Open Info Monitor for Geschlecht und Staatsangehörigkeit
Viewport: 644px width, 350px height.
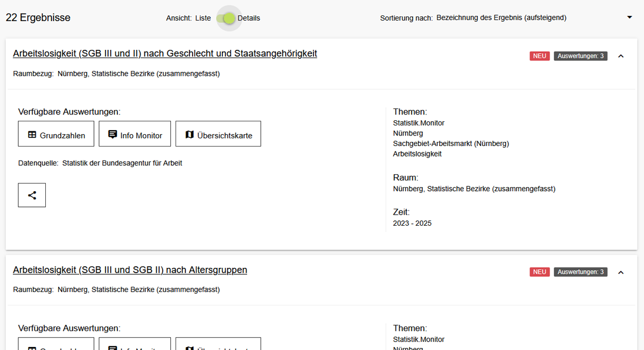click(134, 134)
